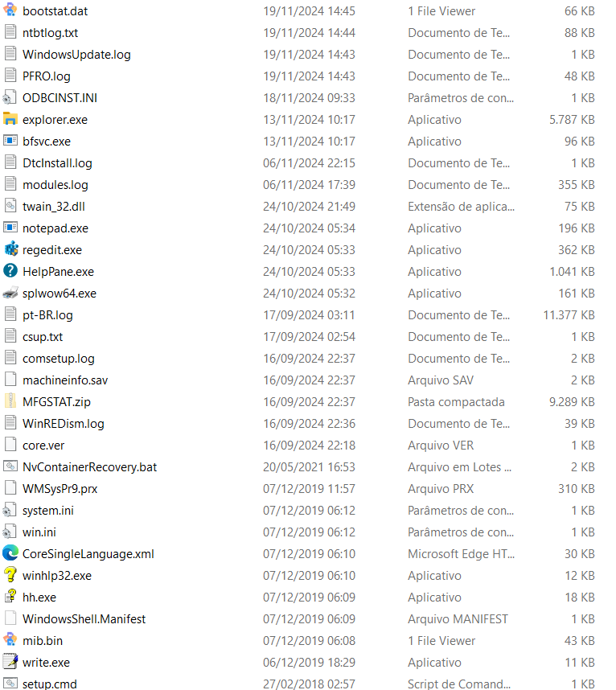
Task: Click the bootstat.dat file icon
Action: 10,10
